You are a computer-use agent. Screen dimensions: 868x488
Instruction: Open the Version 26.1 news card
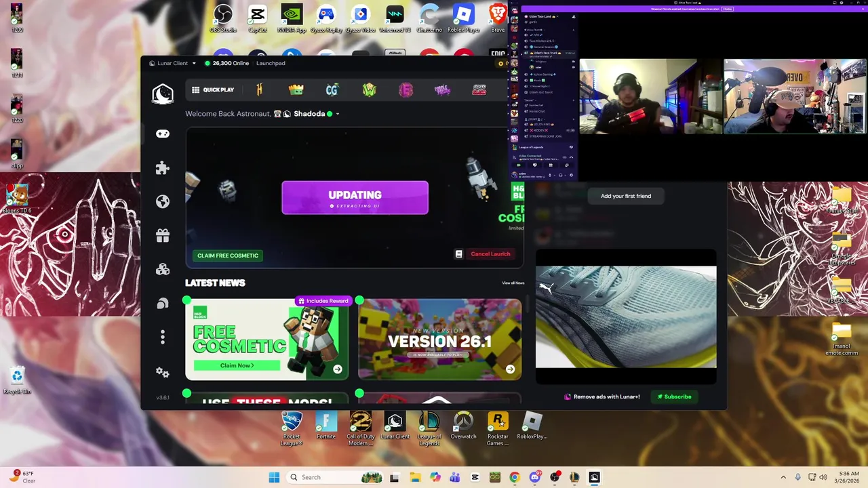pyautogui.click(x=439, y=340)
